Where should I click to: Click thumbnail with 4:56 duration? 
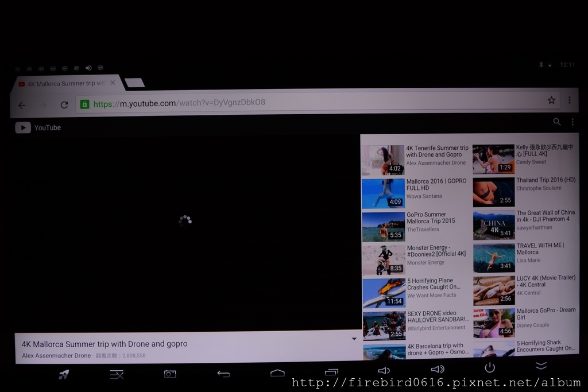point(494,324)
